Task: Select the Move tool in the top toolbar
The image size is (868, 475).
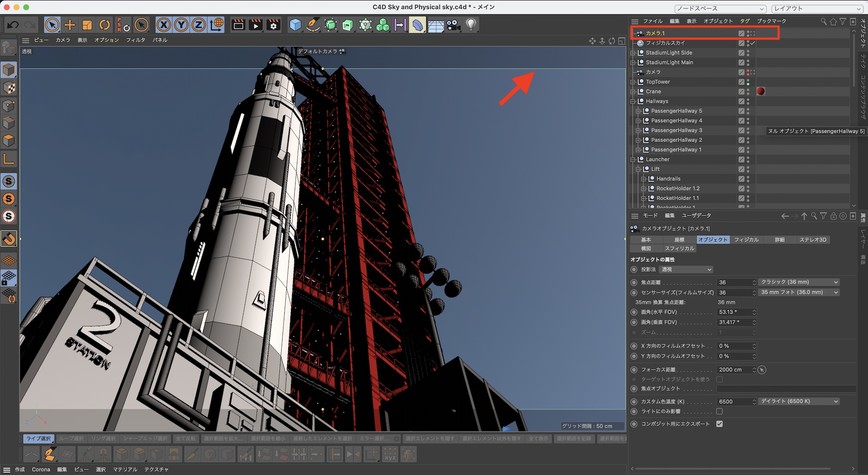Action: click(x=69, y=25)
